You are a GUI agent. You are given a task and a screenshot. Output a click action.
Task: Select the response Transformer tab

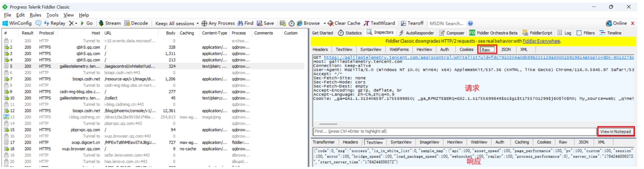324,142
